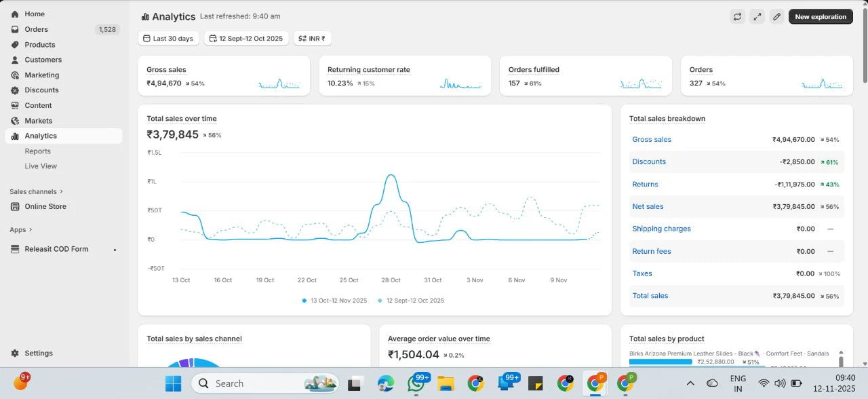Open the Last 30 days date range dropdown
This screenshot has height=399, width=868.
click(x=168, y=39)
